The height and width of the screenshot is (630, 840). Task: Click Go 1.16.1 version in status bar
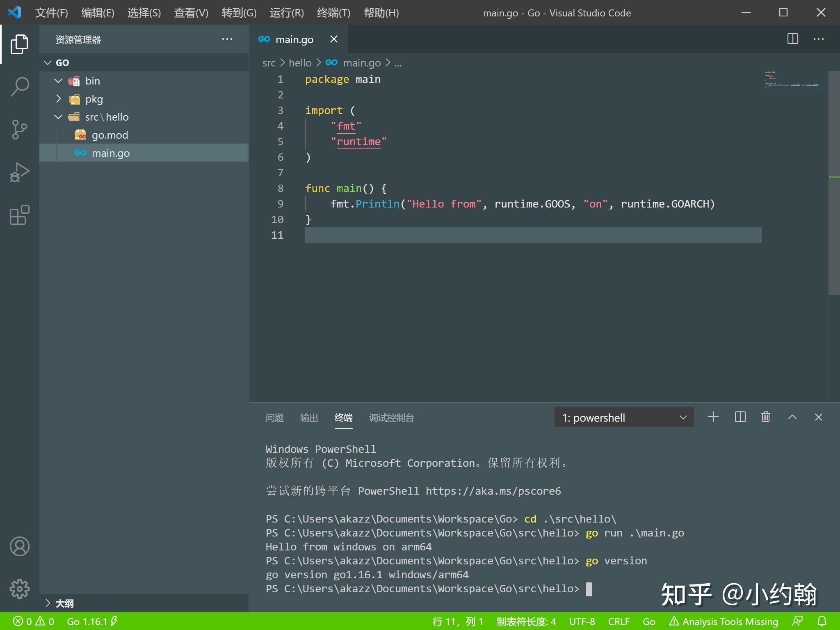tap(92, 621)
